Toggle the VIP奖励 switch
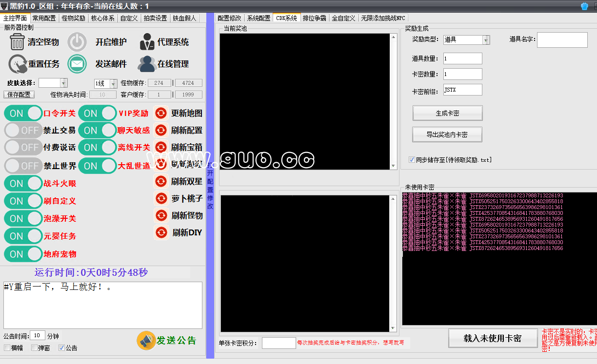 coord(98,113)
